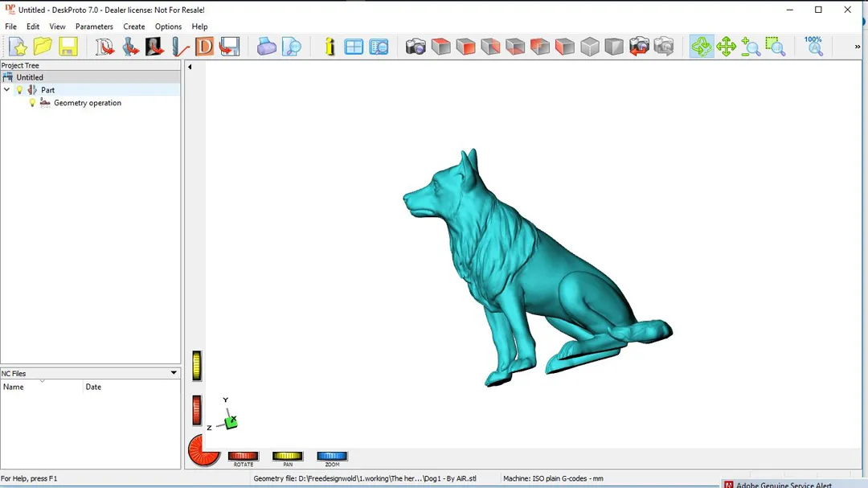The width and height of the screenshot is (868, 488).
Task: Load bitmap with the portrait photo icon
Action: pos(154,47)
